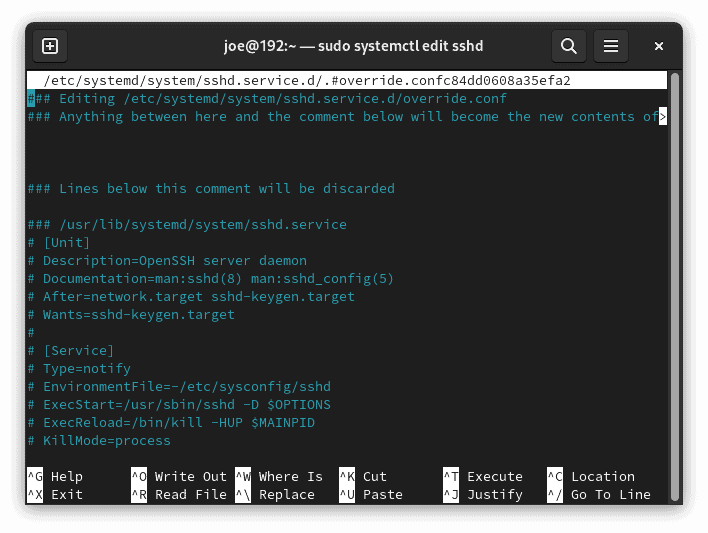The height and width of the screenshot is (533, 708).
Task: Open the terminal search magnifier
Action: tap(568, 46)
